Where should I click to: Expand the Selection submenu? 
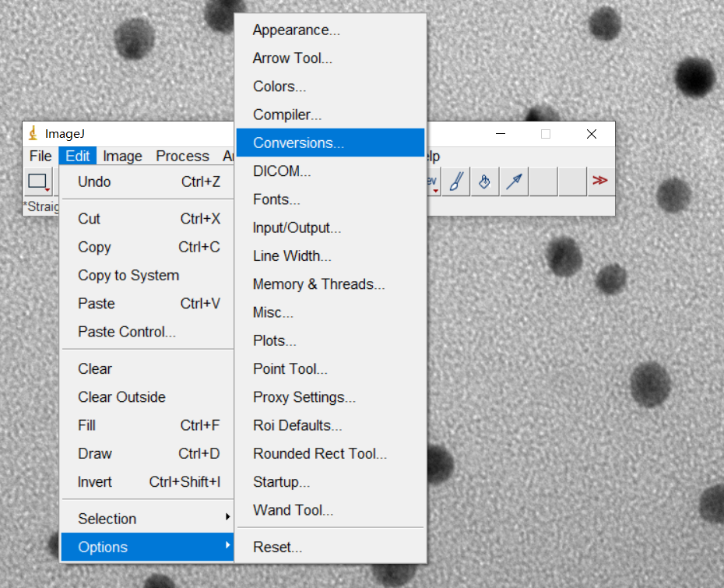tap(227, 518)
